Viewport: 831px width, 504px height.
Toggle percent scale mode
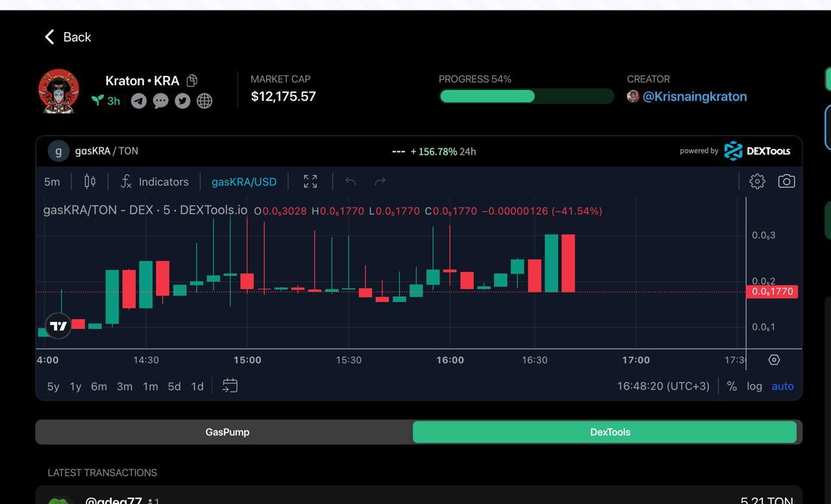732,387
